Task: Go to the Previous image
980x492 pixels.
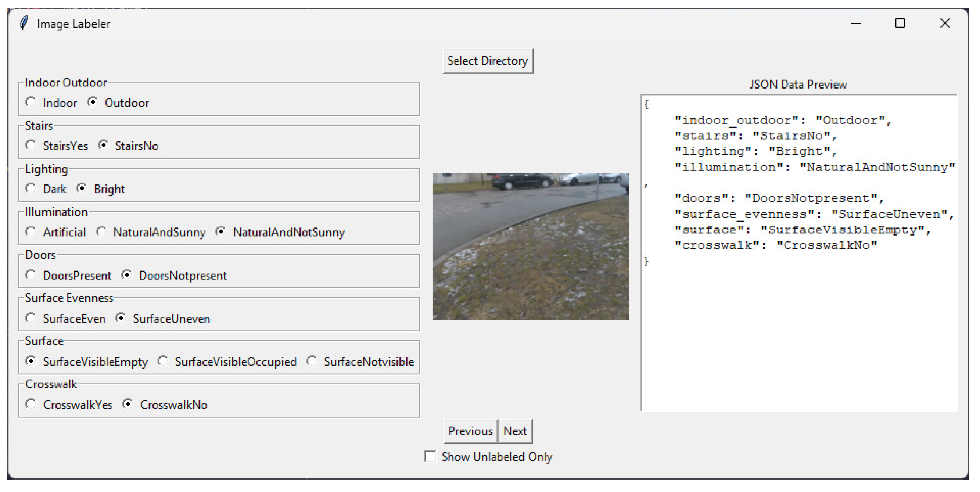Action: pyautogui.click(x=470, y=431)
